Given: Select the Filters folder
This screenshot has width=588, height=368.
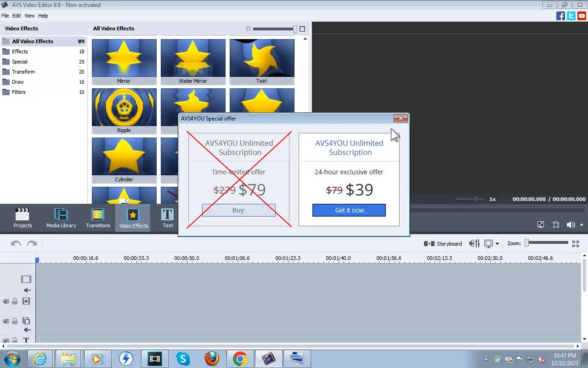Looking at the screenshot, I should point(43,92).
